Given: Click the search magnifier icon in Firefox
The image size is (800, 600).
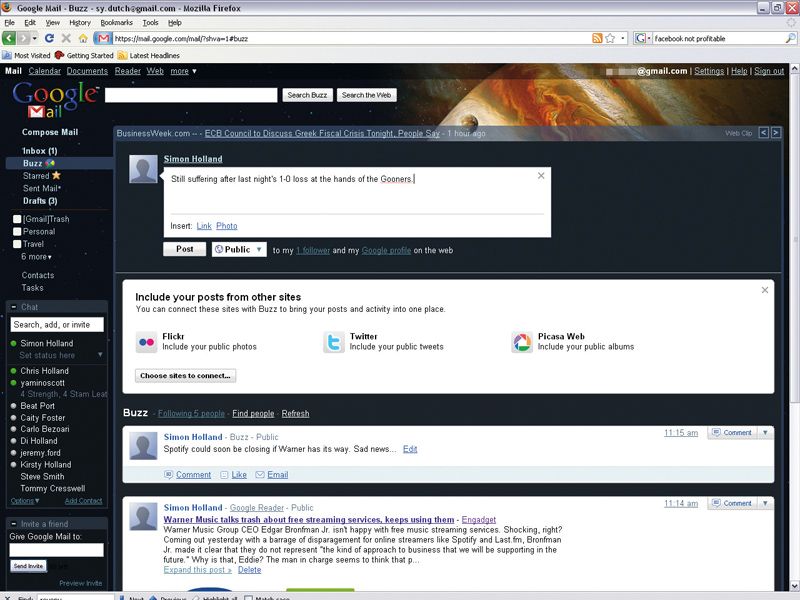Looking at the screenshot, I should [790, 38].
